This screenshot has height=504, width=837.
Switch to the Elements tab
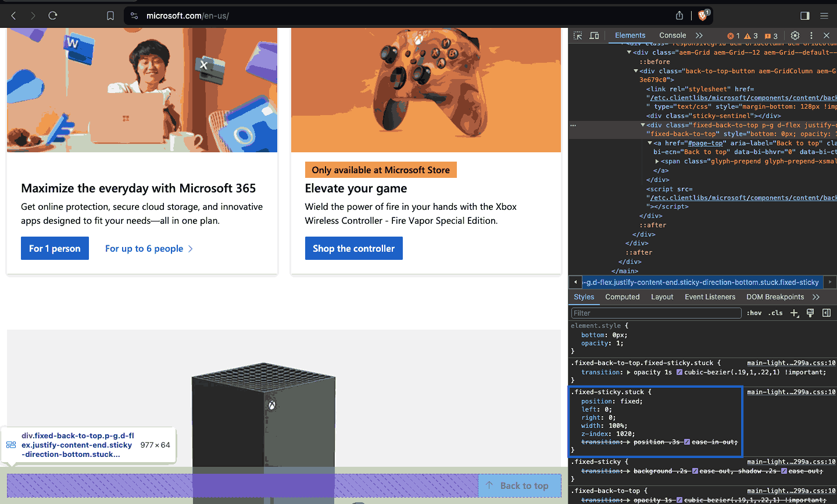[x=630, y=35]
